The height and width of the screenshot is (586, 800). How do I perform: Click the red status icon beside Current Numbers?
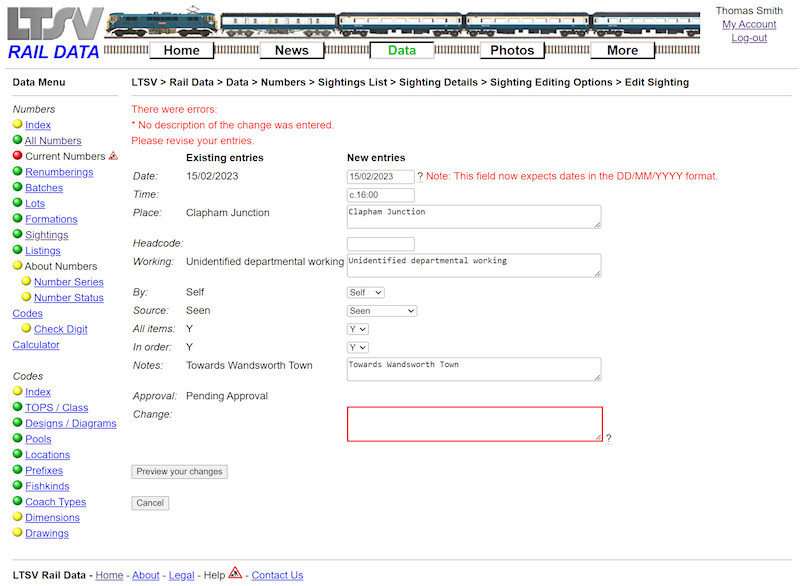tap(19, 156)
